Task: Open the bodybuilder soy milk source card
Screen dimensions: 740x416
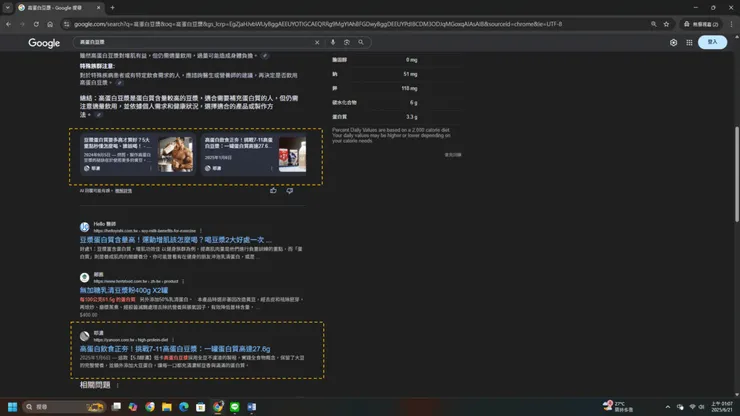Action: (x=137, y=154)
